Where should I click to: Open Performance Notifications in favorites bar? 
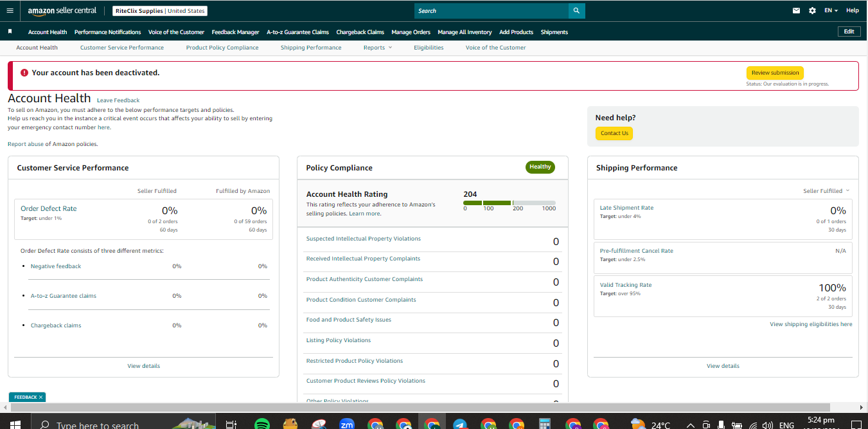pos(107,32)
